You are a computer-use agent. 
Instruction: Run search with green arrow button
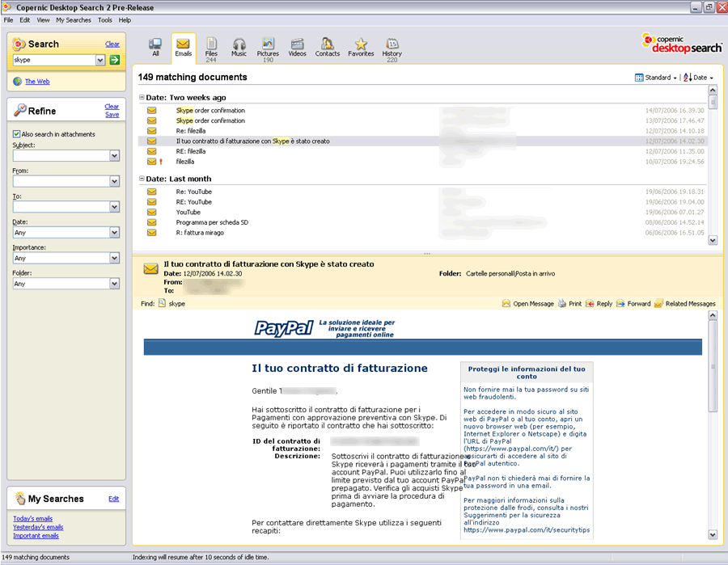coord(115,60)
